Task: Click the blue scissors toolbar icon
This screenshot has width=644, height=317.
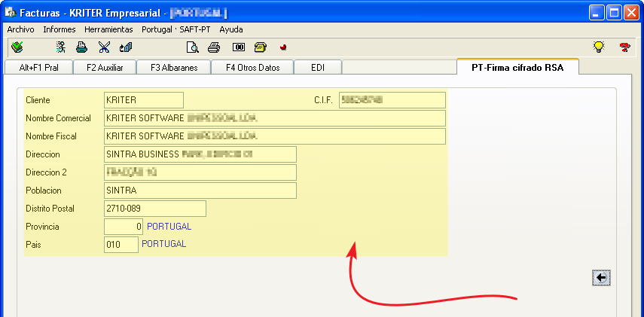Action: (104, 47)
